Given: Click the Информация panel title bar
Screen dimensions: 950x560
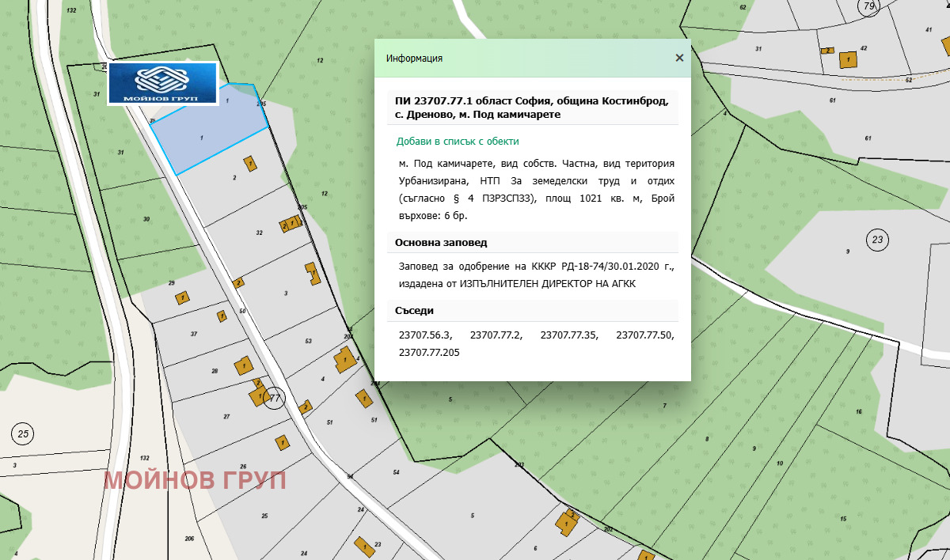Looking at the screenshot, I should (x=414, y=58).
